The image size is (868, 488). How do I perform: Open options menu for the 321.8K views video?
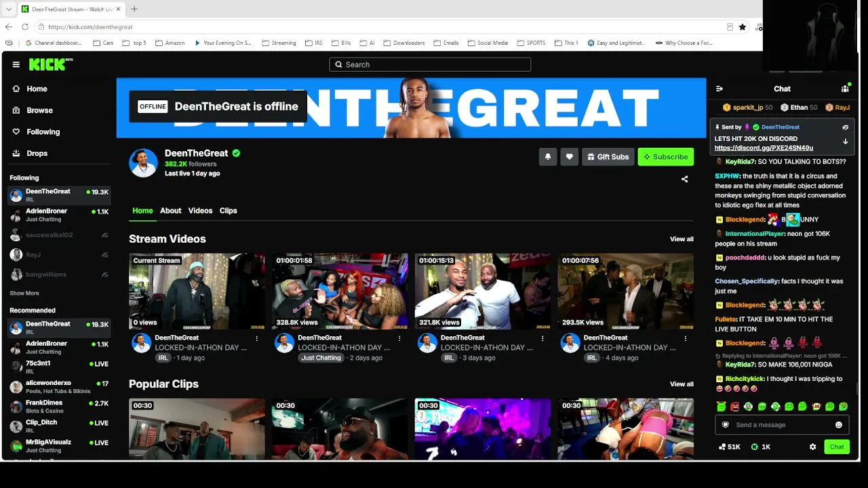point(542,338)
